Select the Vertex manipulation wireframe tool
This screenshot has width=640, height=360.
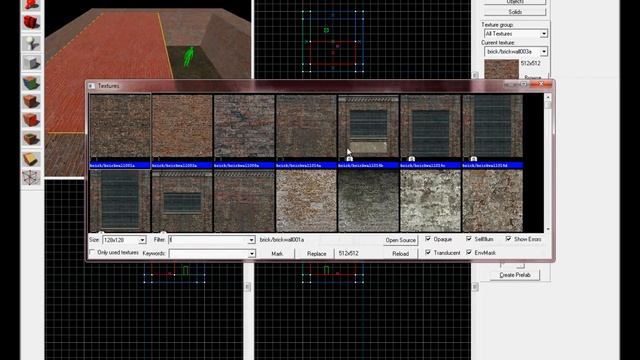click(x=31, y=178)
